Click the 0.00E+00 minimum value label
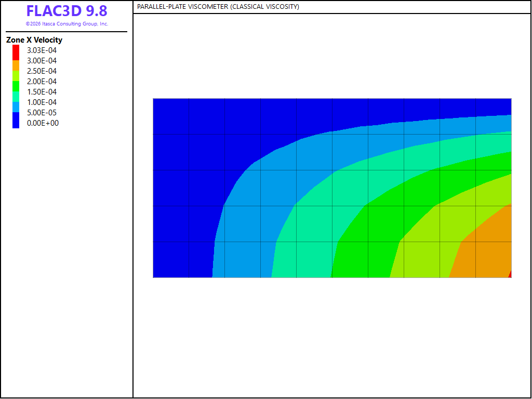 tap(43, 123)
